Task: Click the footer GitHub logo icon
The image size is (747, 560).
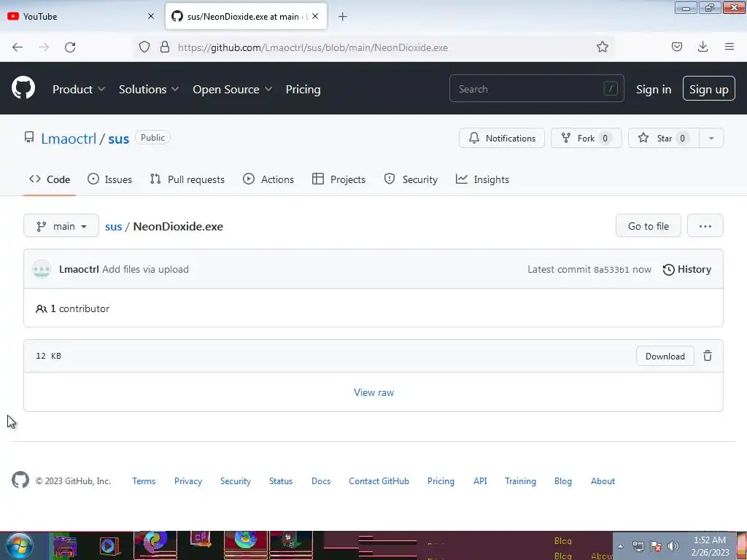Action: pos(20,480)
